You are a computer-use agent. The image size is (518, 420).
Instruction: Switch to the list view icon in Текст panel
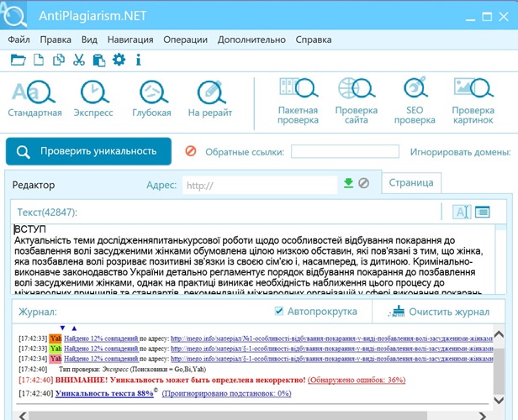coord(483,212)
